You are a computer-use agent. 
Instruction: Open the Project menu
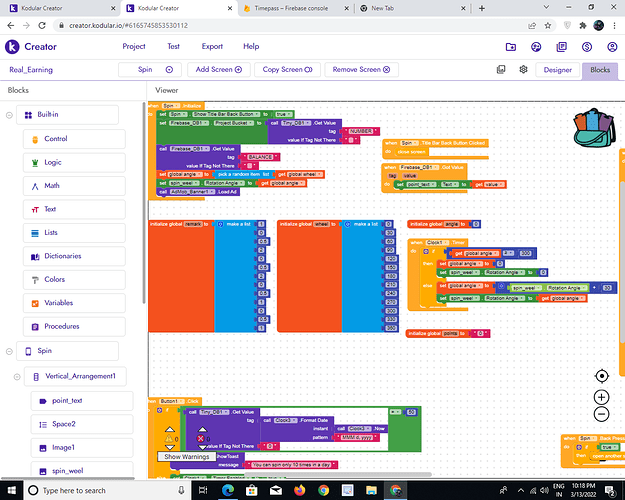134,46
